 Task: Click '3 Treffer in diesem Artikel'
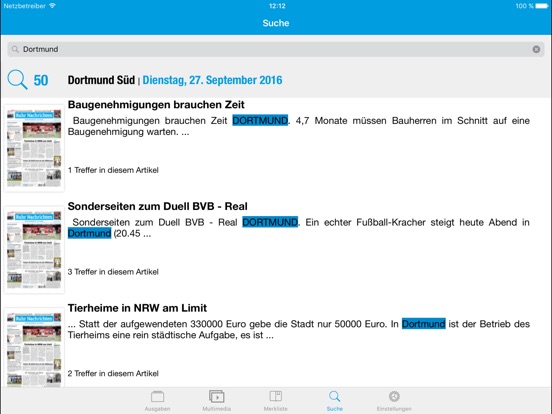click(113, 272)
